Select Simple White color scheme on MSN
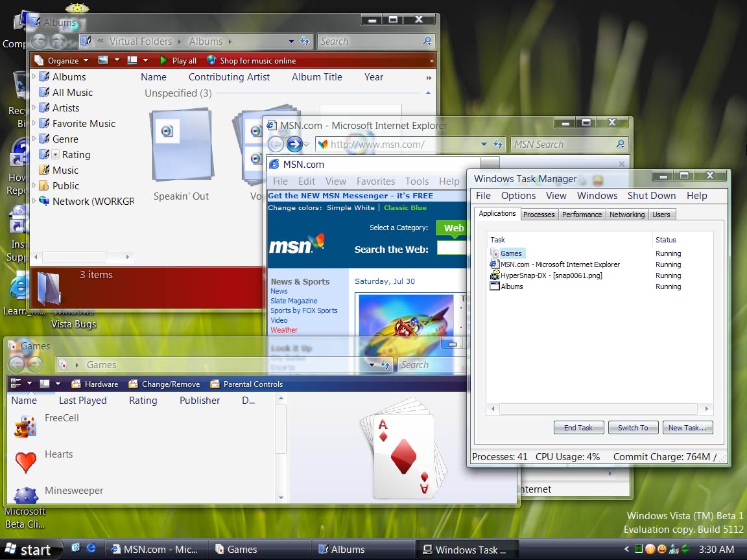 point(350,207)
